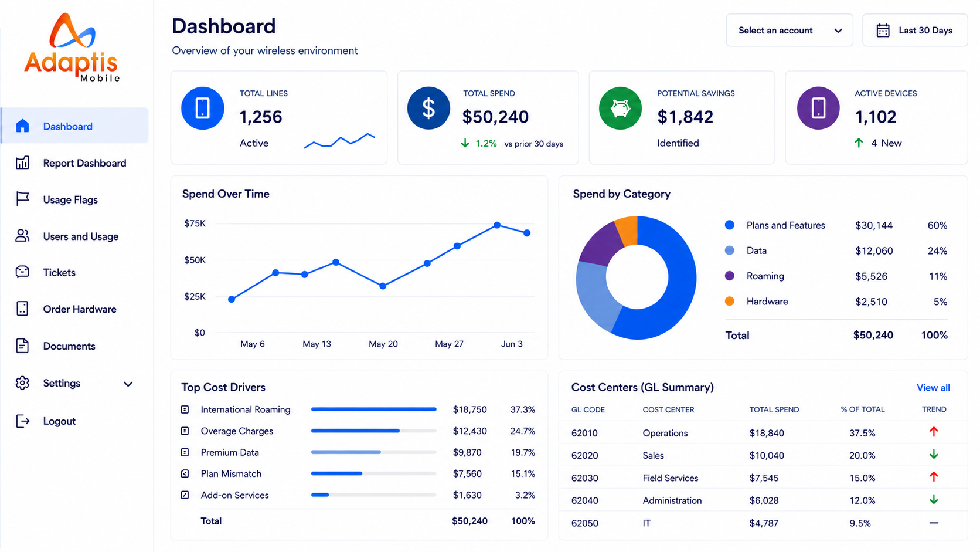Click the icon beside Add-on Services
The width and height of the screenshot is (980, 552).
[185, 495]
